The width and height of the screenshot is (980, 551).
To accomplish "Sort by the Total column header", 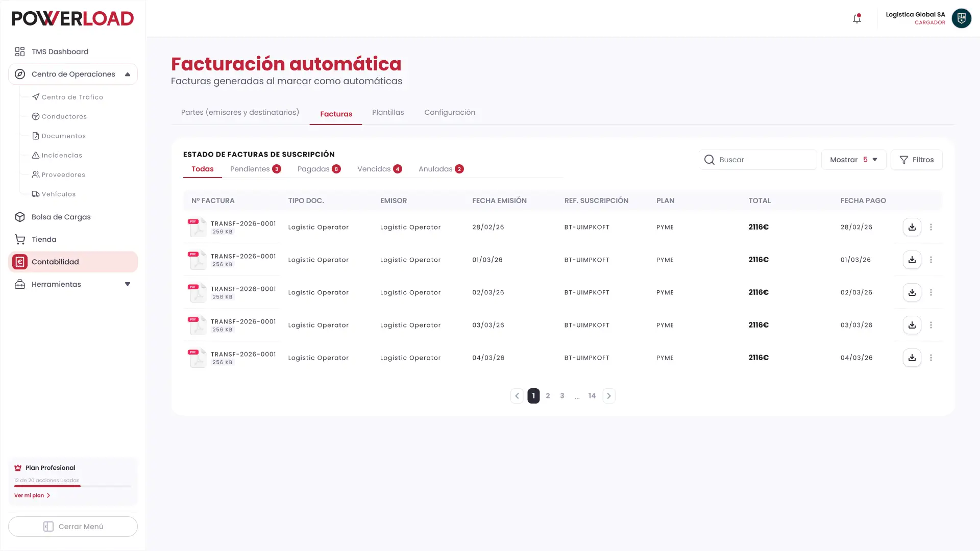I will coord(759,201).
